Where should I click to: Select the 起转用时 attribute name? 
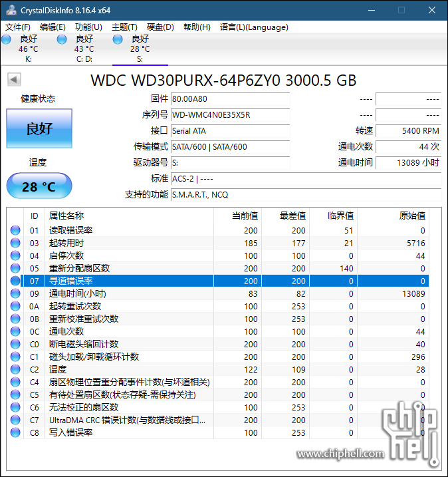[x=66, y=243]
